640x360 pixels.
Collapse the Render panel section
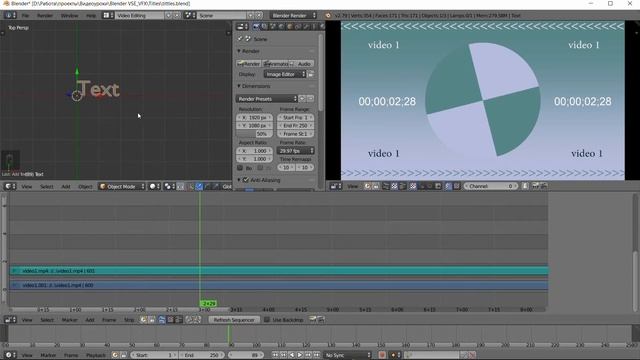pyautogui.click(x=239, y=51)
